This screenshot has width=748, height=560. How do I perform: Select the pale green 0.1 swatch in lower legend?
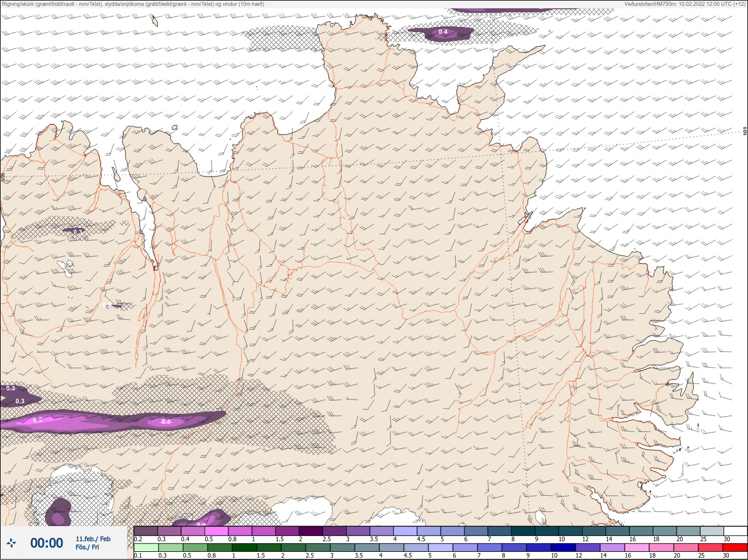146,548
